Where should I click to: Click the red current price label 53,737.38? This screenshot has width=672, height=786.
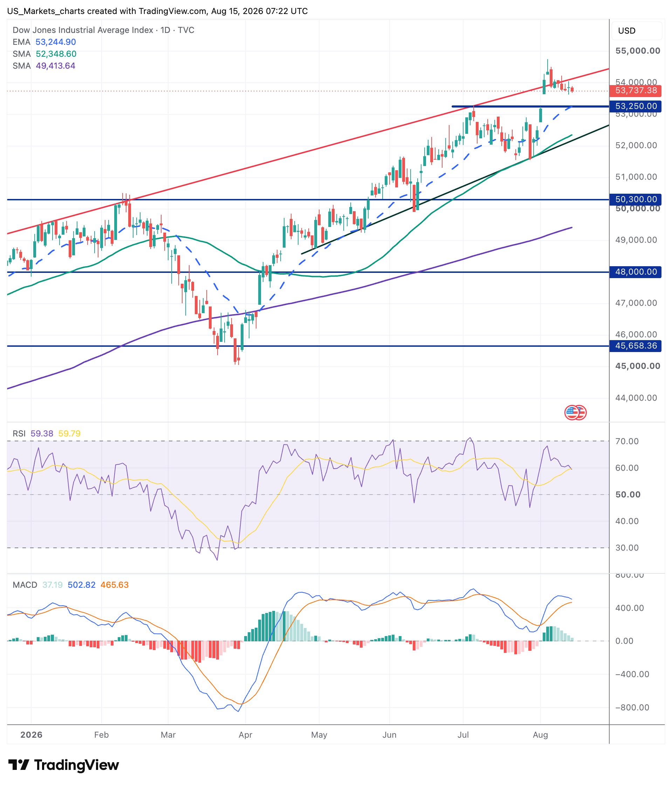pyautogui.click(x=636, y=91)
